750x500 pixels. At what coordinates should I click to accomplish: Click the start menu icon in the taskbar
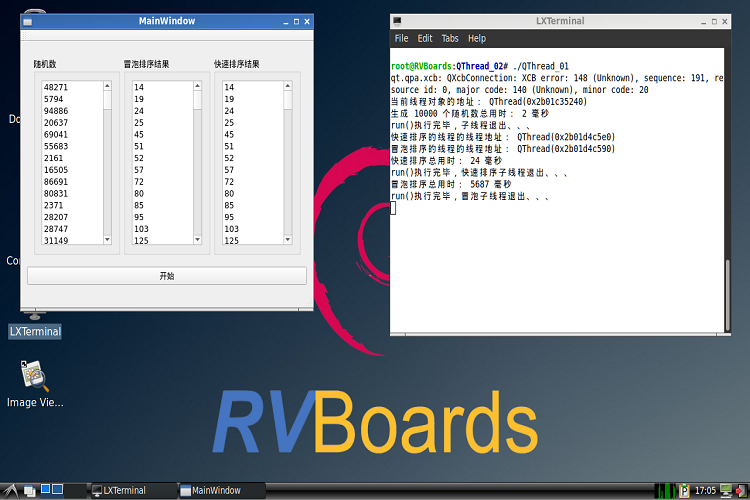coord(8,491)
